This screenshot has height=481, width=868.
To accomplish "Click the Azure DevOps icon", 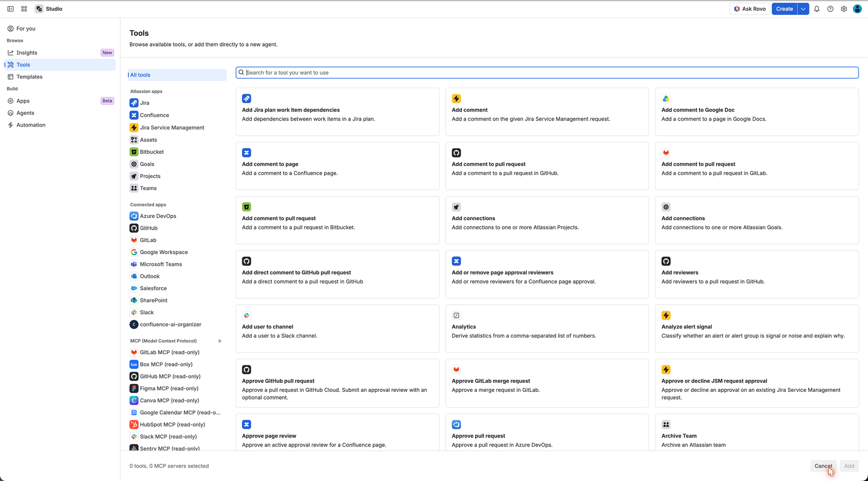I will (134, 216).
